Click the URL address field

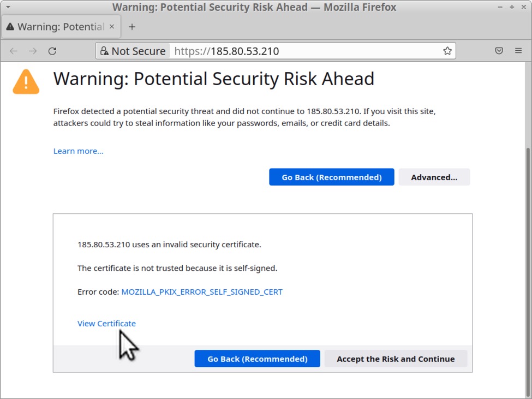click(306, 51)
